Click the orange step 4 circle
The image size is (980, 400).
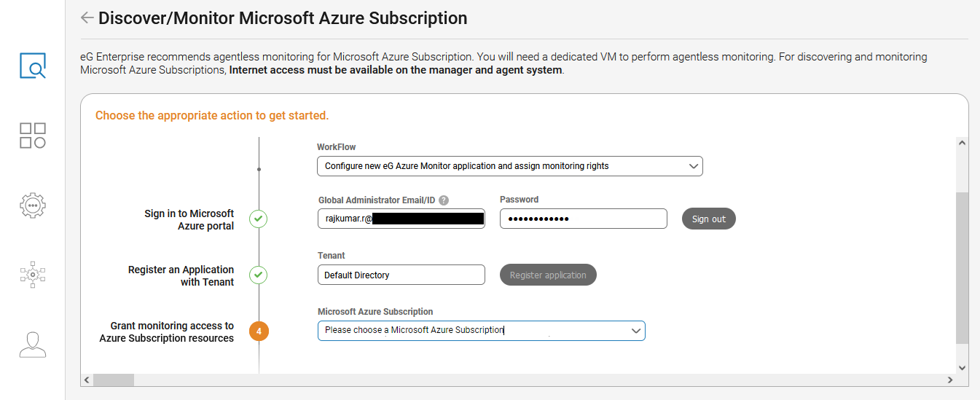tap(259, 332)
